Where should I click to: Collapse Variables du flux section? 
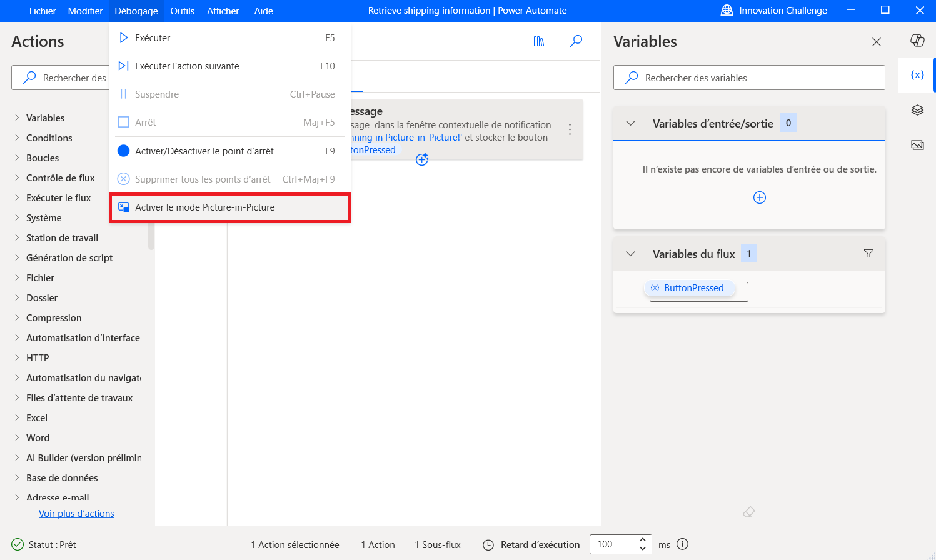[630, 254]
